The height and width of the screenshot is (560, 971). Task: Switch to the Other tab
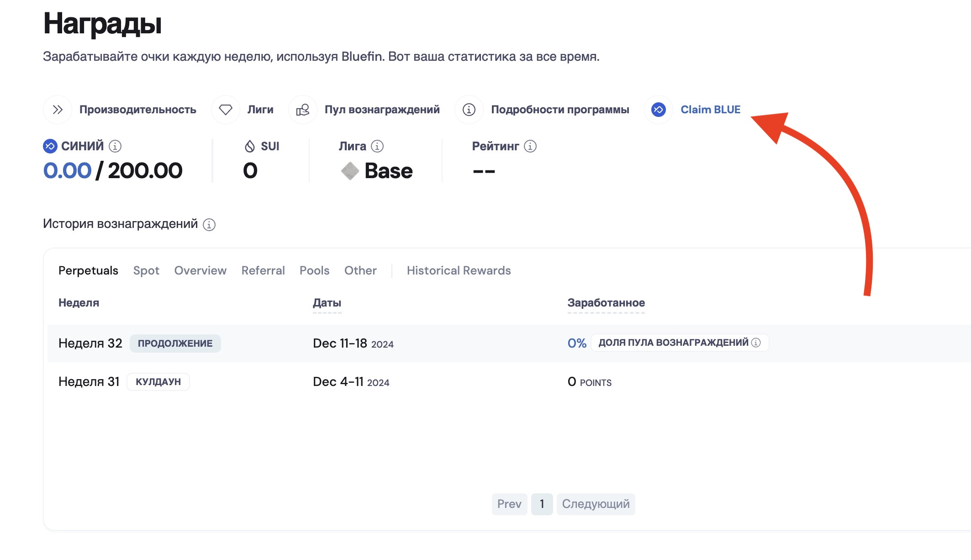[360, 270]
